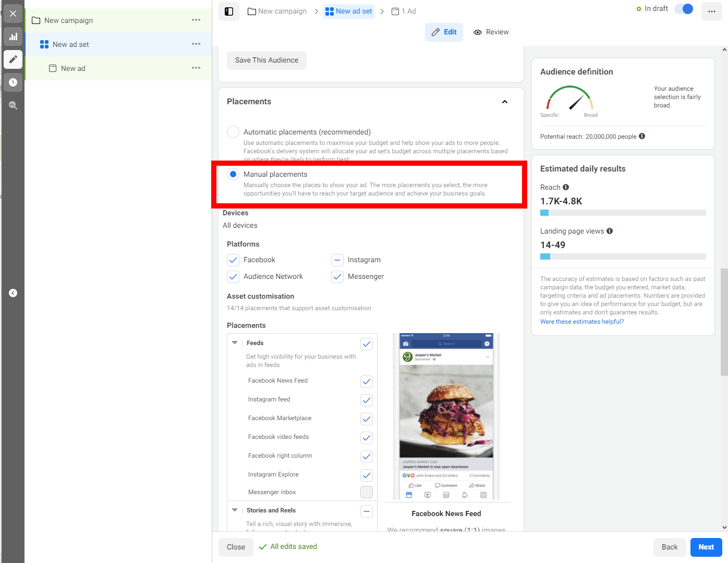Open the top-right ellipsis menu
Viewport: 728px width, 563px height.
pyautogui.click(x=711, y=11)
